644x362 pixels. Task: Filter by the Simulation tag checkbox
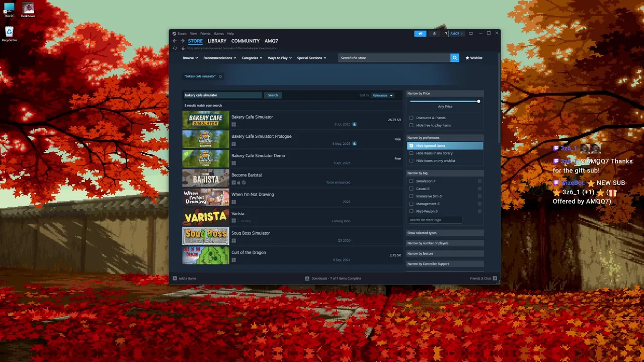(411, 181)
